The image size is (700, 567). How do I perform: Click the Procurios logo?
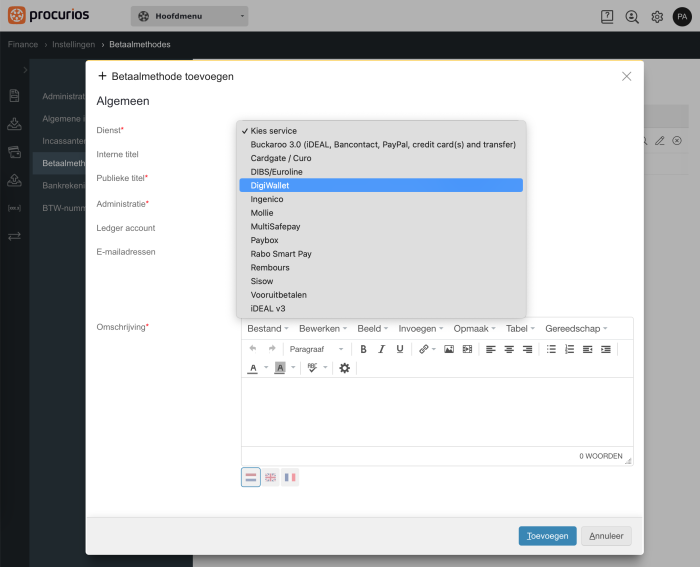(x=48, y=15)
